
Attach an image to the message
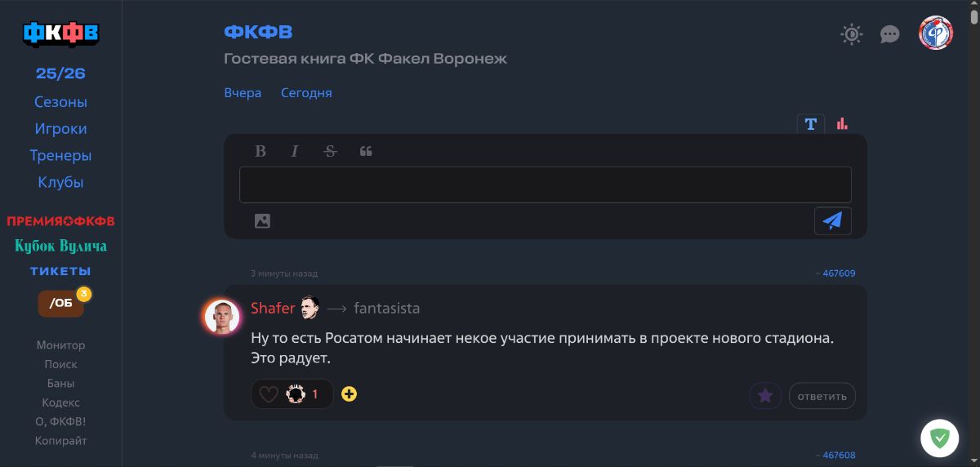pos(262,220)
